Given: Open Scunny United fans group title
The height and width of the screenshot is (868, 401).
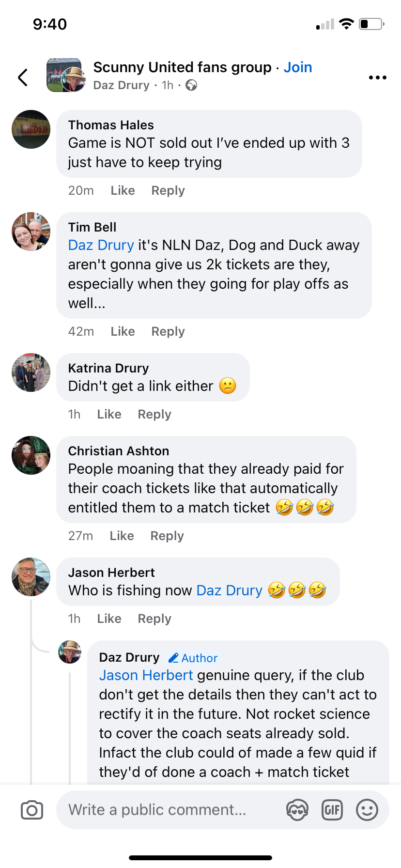Looking at the screenshot, I should pyautogui.click(x=182, y=67).
